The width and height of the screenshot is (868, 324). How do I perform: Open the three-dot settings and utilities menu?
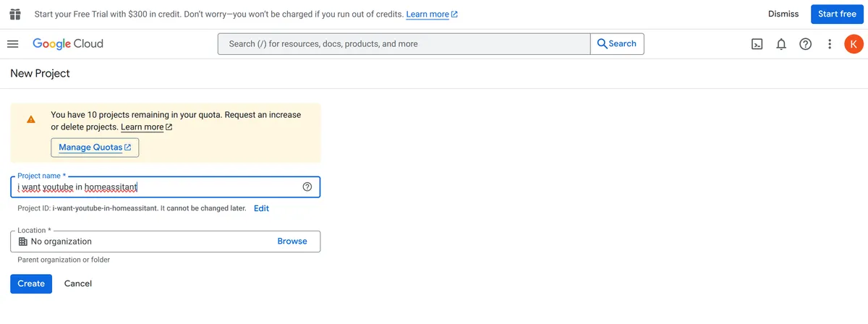tap(830, 44)
